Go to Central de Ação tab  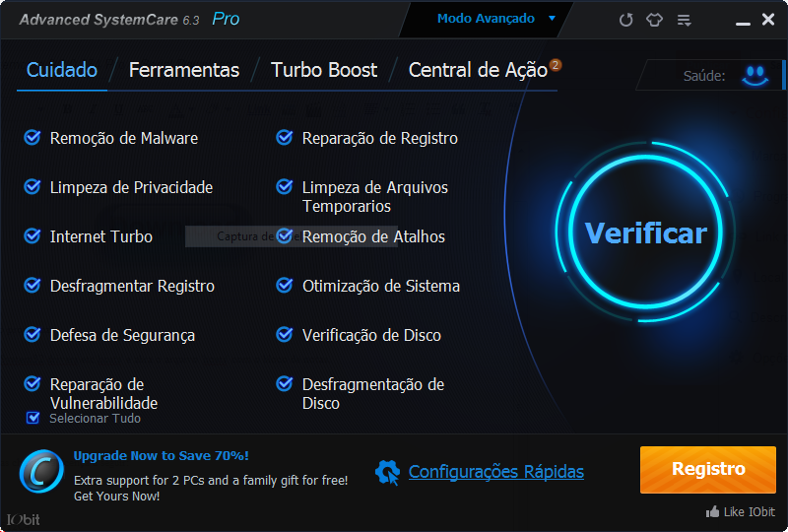pos(478,70)
